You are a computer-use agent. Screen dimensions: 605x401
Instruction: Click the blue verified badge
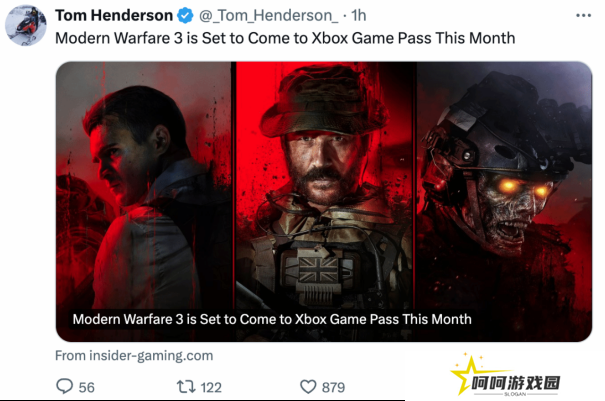[x=185, y=15]
